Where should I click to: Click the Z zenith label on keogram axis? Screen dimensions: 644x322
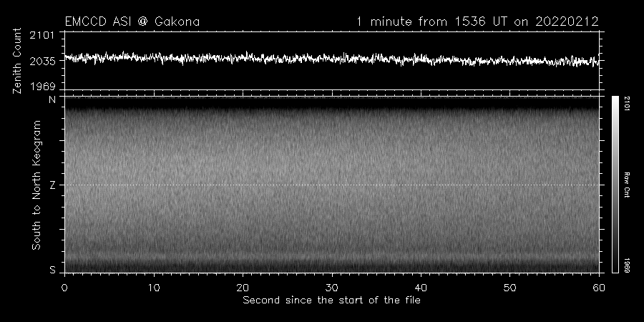tap(52, 185)
